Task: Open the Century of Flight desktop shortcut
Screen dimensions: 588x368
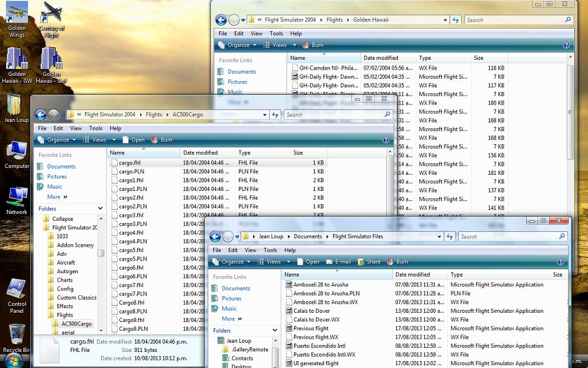Action: [x=51, y=20]
